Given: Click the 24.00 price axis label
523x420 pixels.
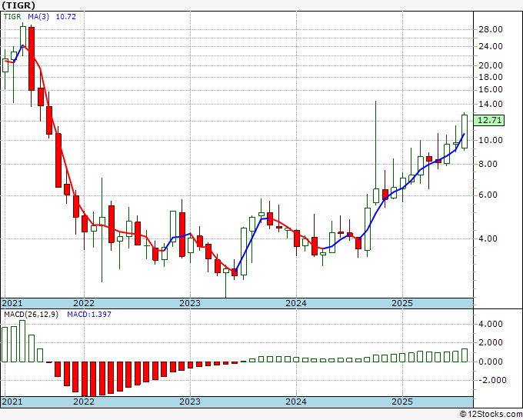Looking at the screenshot, I should [491, 46].
